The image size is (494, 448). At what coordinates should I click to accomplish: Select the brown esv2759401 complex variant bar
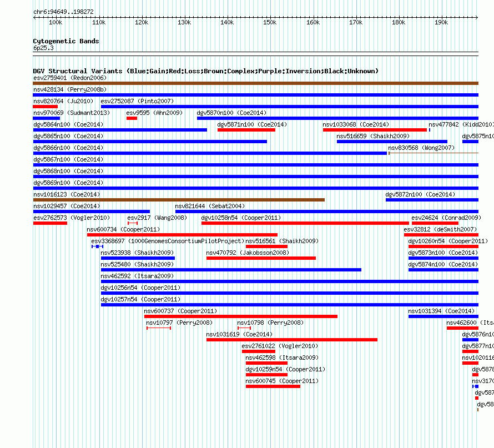[255, 83]
